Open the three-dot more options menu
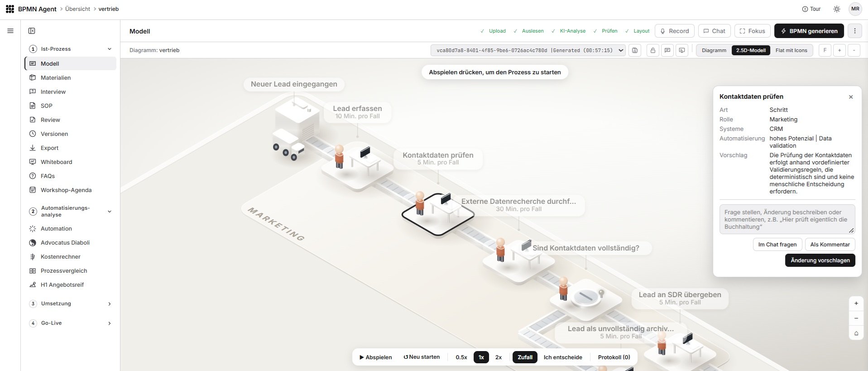 [855, 31]
